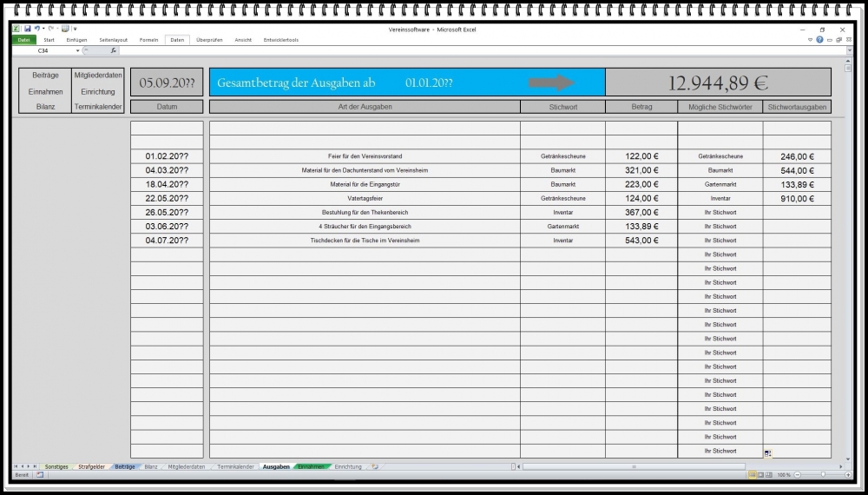868x495 pixels.
Task: Click the insert new worksheet icon
Action: pyautogui.click(x=375, y=466)
